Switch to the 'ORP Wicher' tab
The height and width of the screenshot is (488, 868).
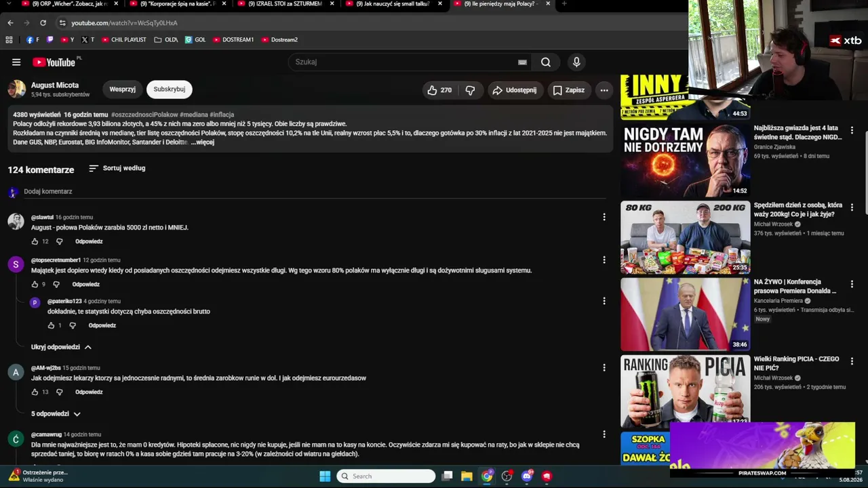pos(69,4)
